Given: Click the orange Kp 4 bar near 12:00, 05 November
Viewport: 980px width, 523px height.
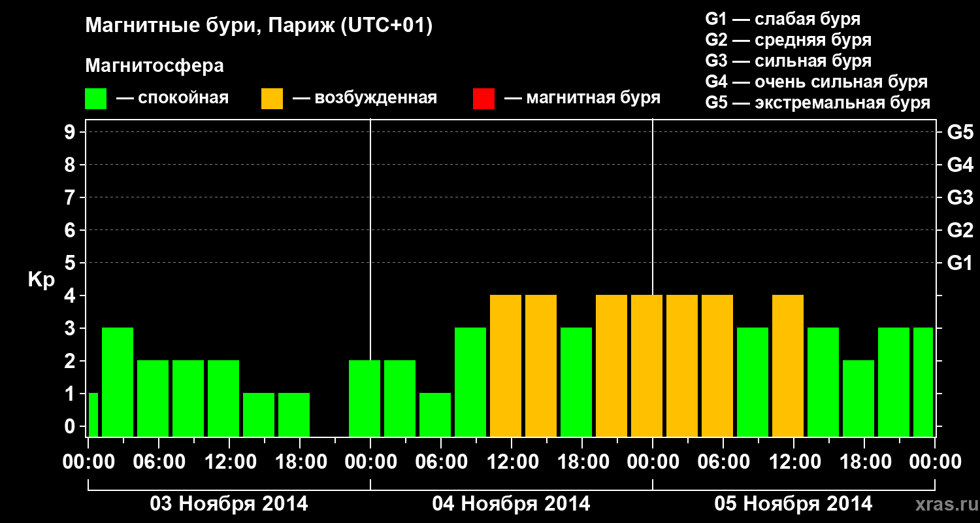Looking at the screenshot, I should [x=788, y=365].
